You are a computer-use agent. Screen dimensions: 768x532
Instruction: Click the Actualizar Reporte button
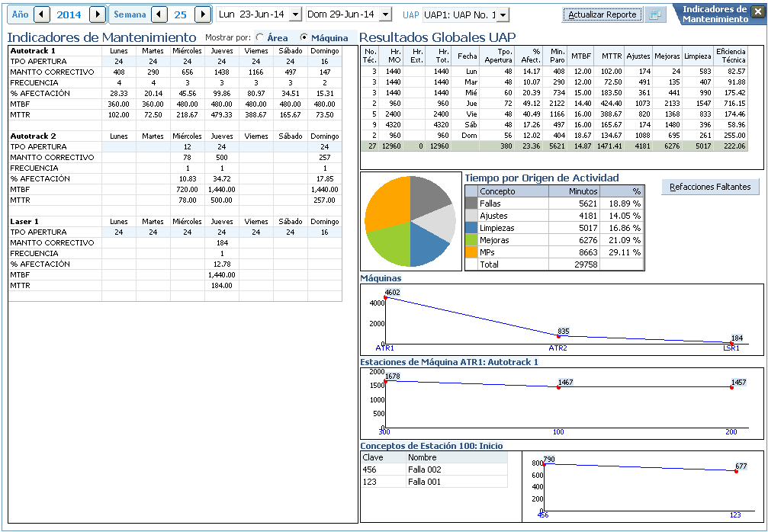click(x=603, y=14)
